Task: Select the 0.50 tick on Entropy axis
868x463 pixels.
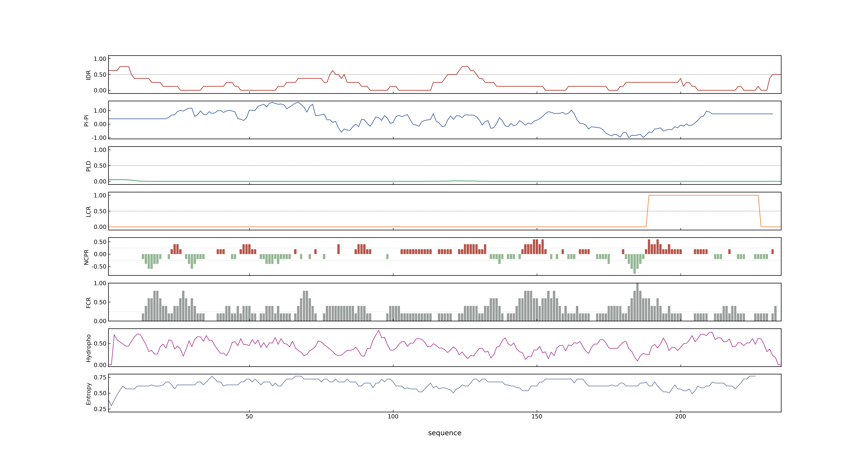Action: point(100,393)
